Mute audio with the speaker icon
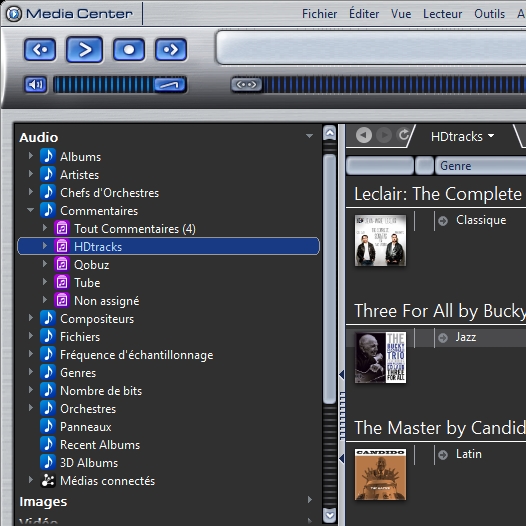The width and height of the screenshot is (526, 526). (35, 84)
